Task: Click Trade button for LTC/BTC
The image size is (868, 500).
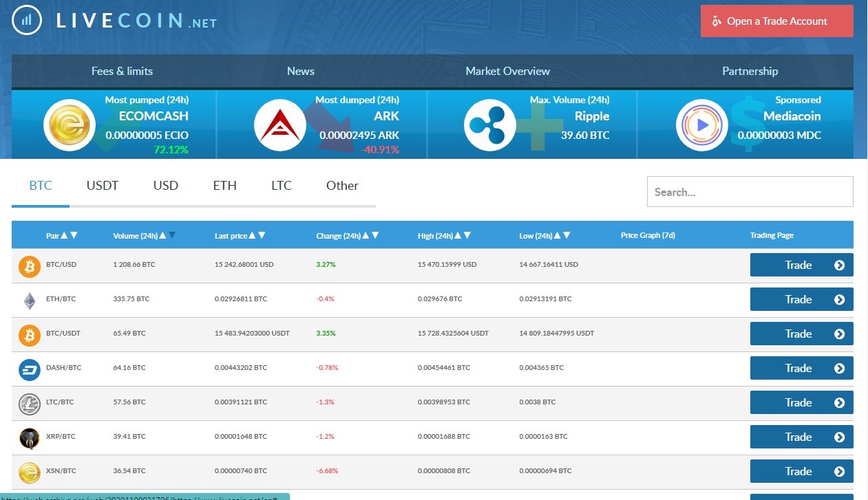Action: click(802, 402)
